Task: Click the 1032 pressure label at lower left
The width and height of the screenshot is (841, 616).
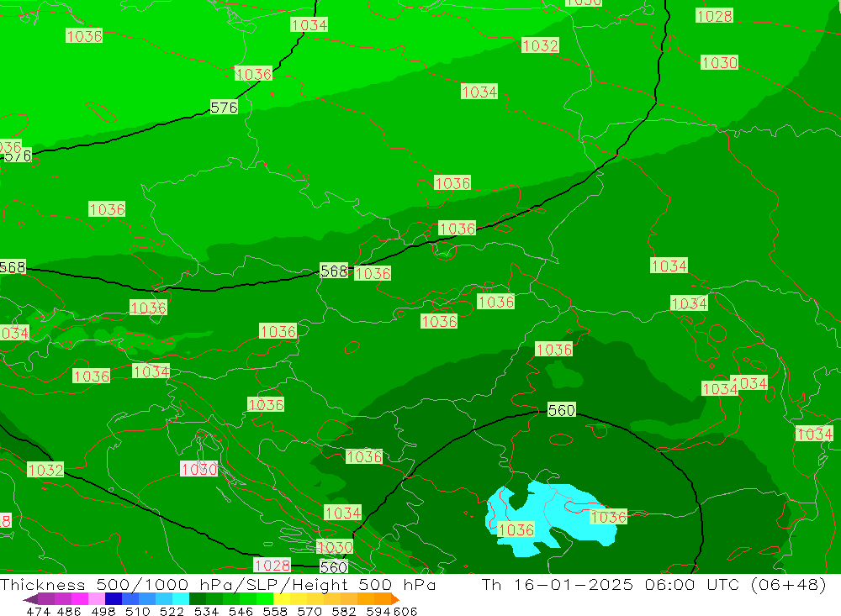Action: [45, 470]
